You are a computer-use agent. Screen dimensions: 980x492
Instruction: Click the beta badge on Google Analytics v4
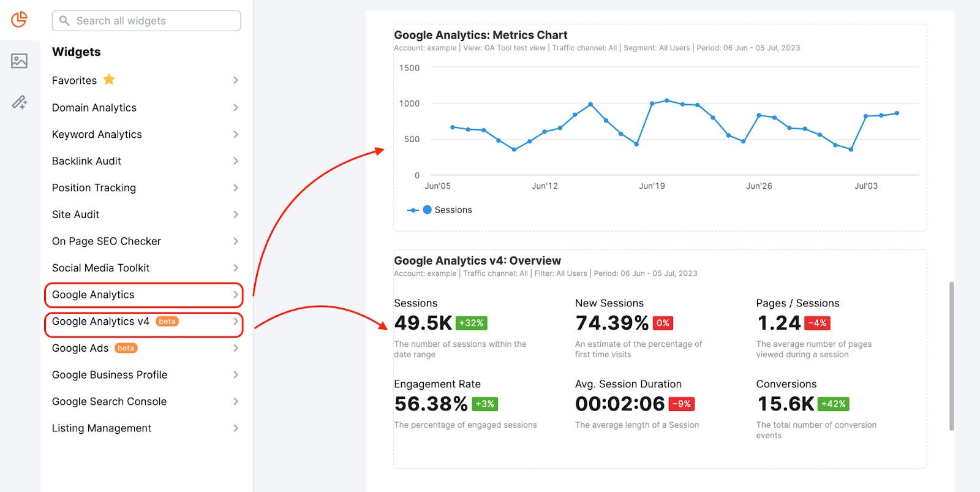tap(167, 322)
